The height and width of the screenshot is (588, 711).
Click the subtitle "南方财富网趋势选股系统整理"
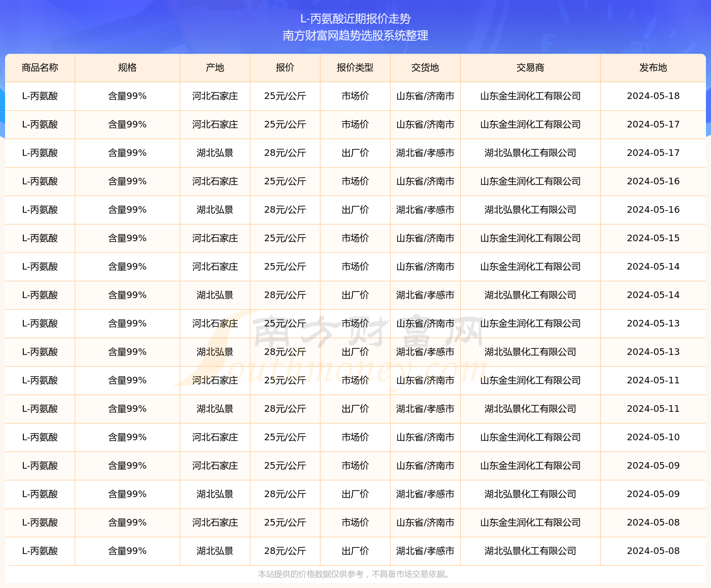(355, 36)
